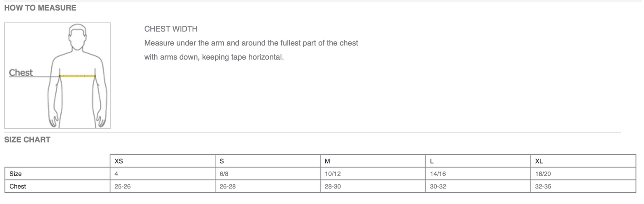Click the measuring instructions paragraph text
Viewport: 644px width, 204px height.
[251, 50]
